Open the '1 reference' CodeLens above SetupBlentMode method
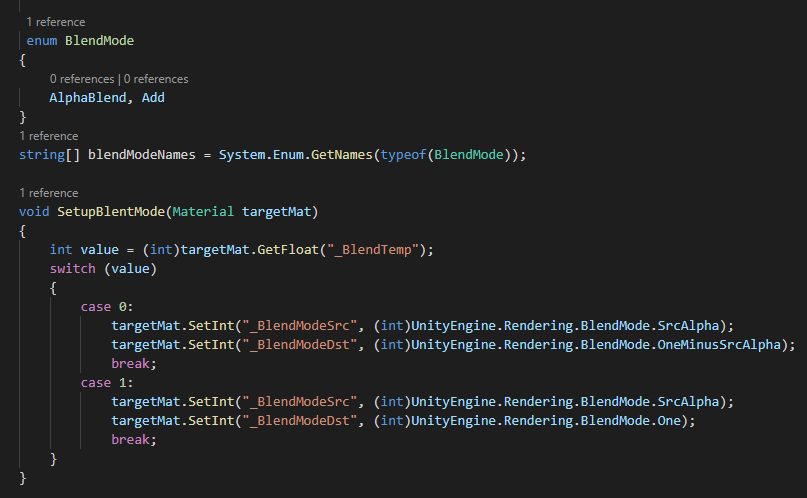Screen dimensions: 807x498 click(x=48, y=192)
